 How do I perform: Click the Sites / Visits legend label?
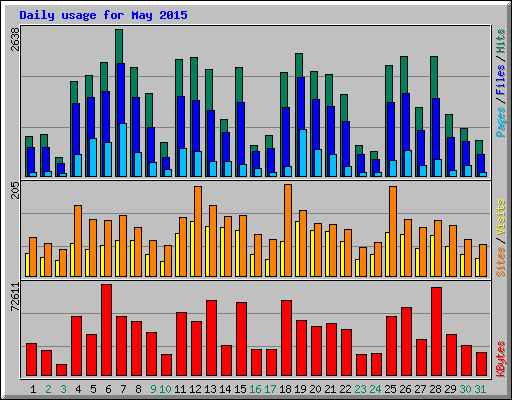pos(501,238)
